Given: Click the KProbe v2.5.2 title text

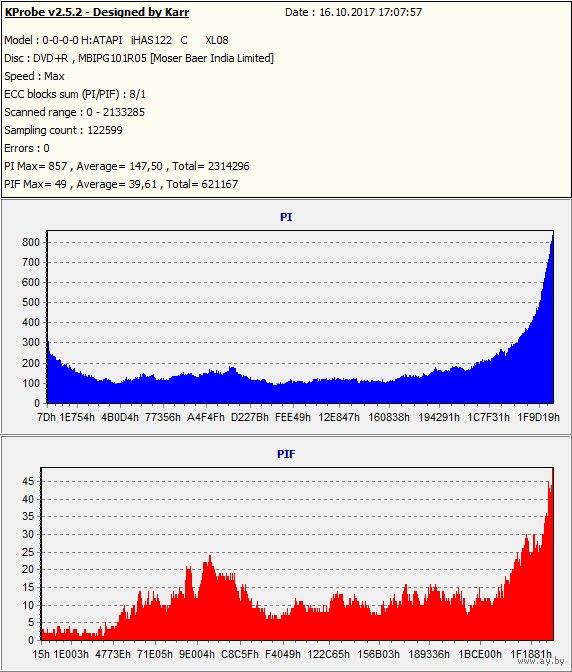Looking at the screenshot, I should point(97,12).
